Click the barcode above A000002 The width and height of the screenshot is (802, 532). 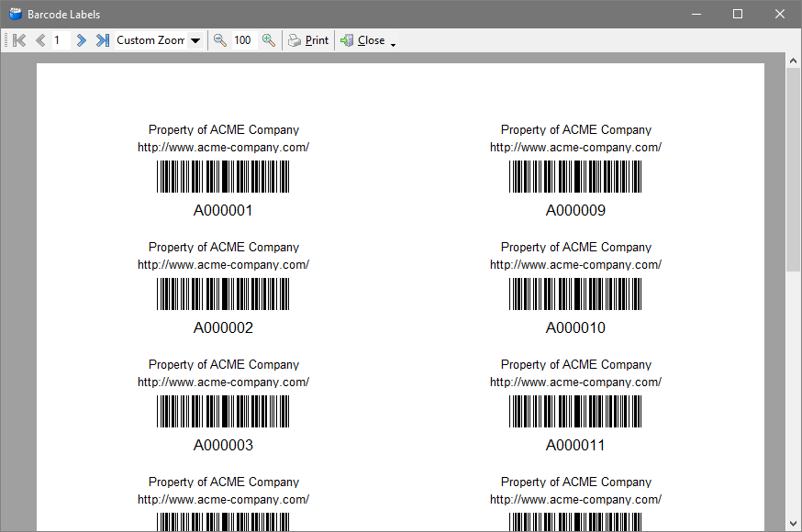(223, 294)
